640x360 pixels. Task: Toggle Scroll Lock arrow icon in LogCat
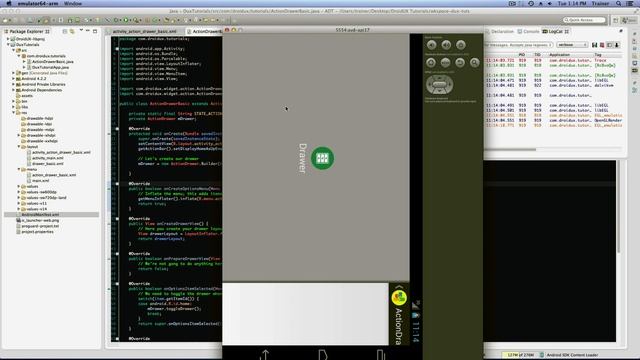click(x=617, y=45)
